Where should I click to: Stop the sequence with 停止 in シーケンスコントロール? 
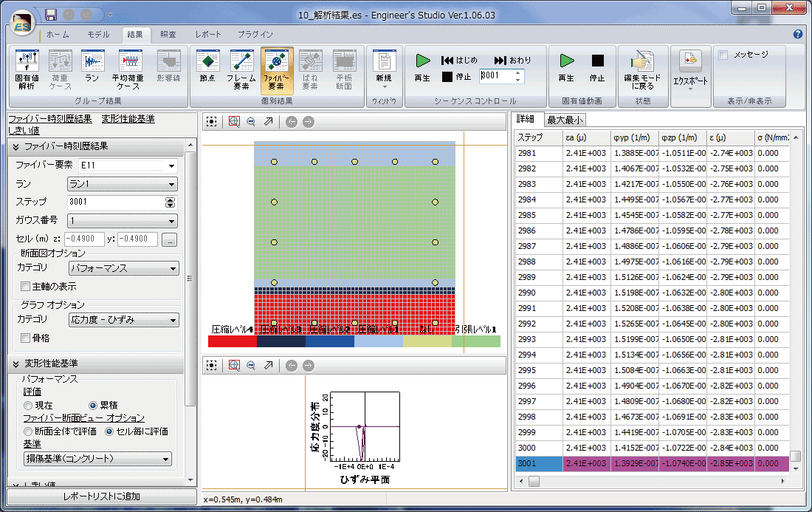pyautogui.click(x=457, y=77)
